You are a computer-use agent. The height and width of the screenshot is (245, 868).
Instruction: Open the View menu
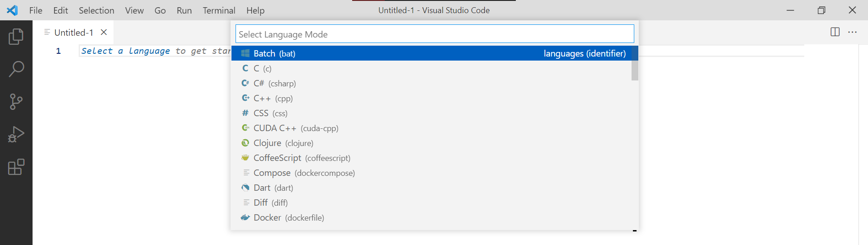pos(134,10)
